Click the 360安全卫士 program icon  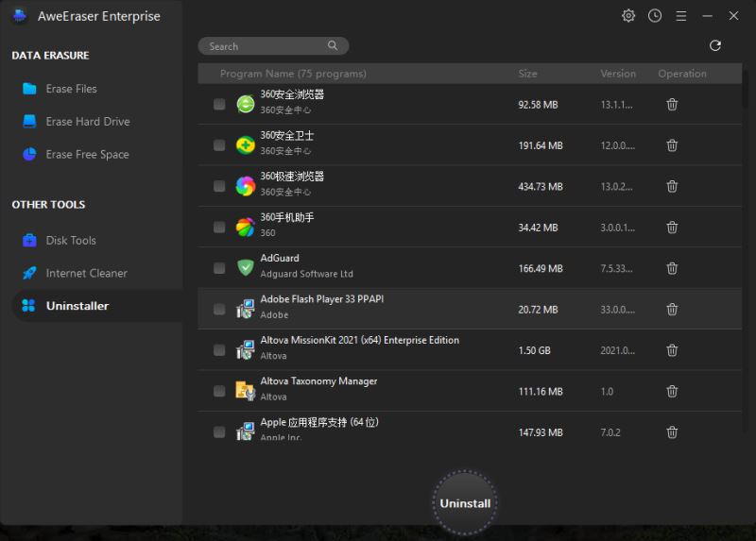pos(246,145)
